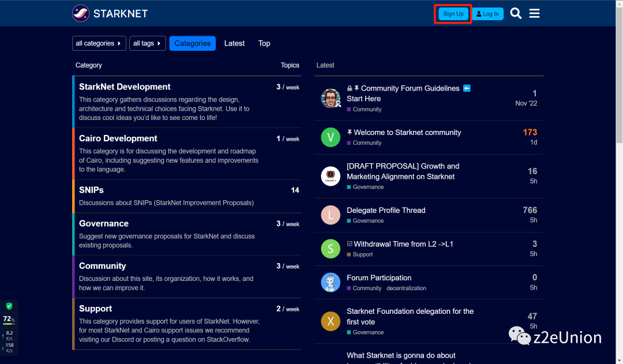The height and width of the screenshot is (364, 623).
Task: Click avatar beside Community Forum Guidelines
Action: coord(331,98)
